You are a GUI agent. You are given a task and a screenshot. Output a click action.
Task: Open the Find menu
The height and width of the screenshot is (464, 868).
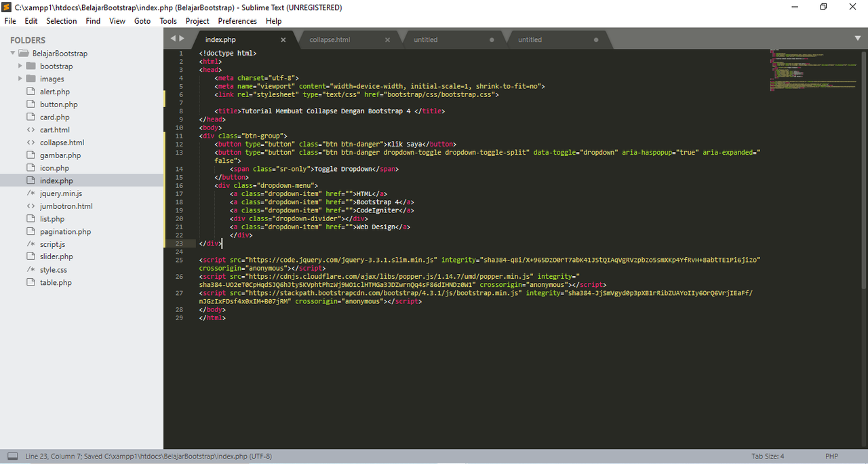[93, 21]
